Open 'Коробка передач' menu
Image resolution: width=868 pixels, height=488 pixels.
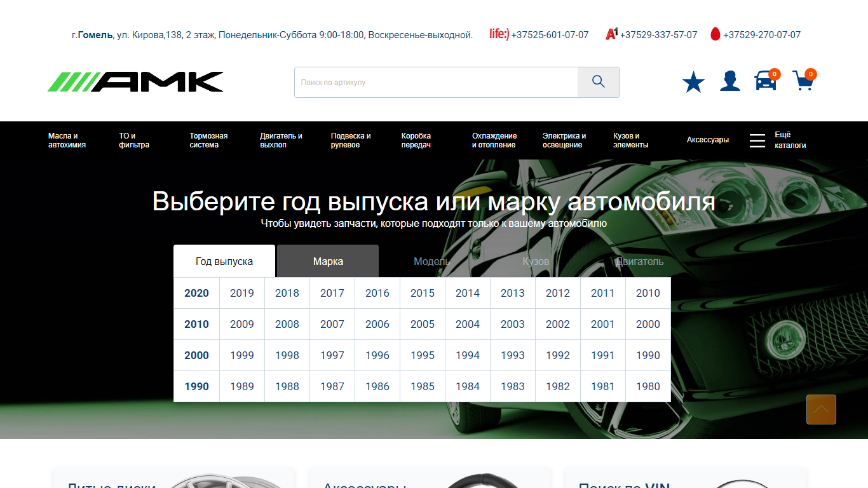[x=416, y=140]
